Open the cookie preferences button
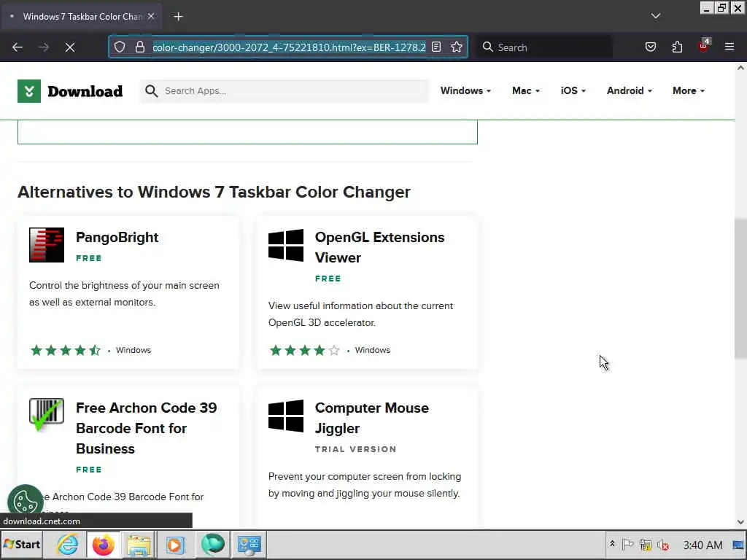Viewport: 747px width, 560px height. (x=26, y=501)
